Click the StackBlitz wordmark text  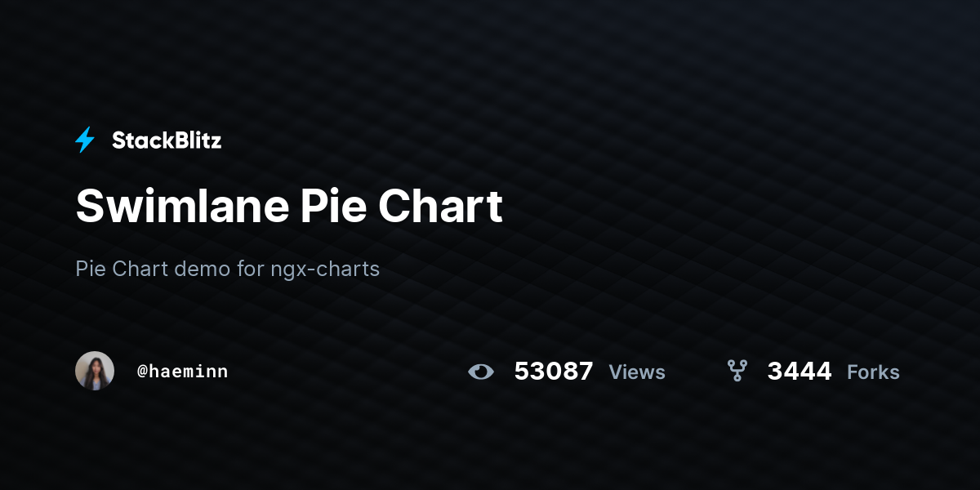coord(167,140)
